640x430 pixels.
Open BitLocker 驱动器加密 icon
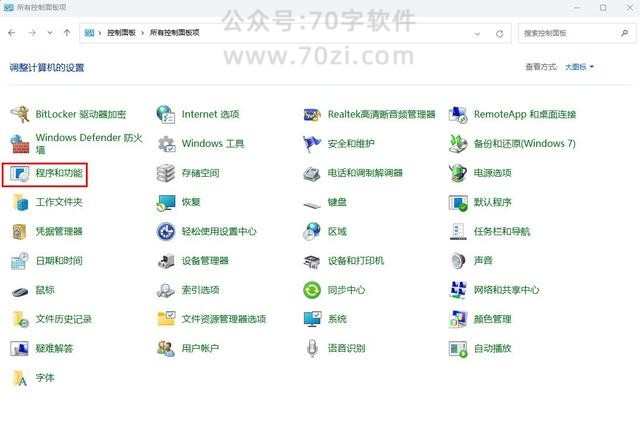(20, 114)
